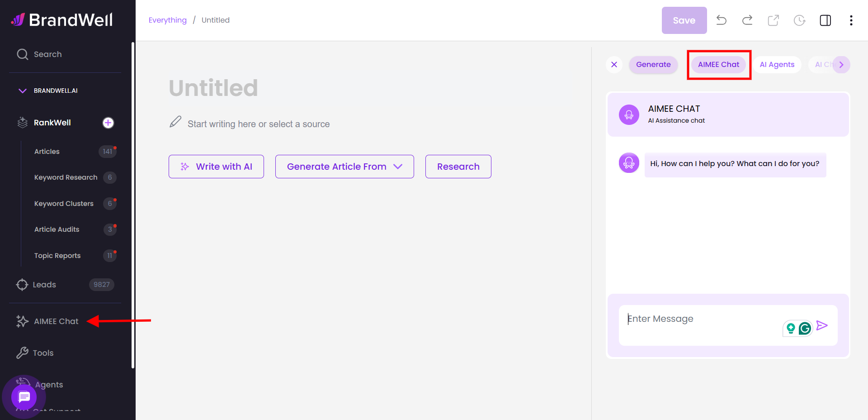Open Article Audits

[x=57, y=229]
